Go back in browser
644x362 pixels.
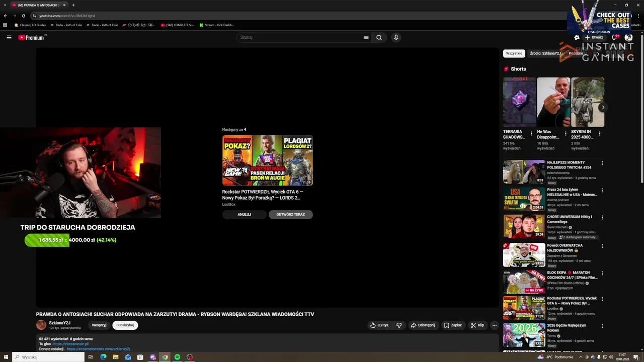[x=6, y=16]
